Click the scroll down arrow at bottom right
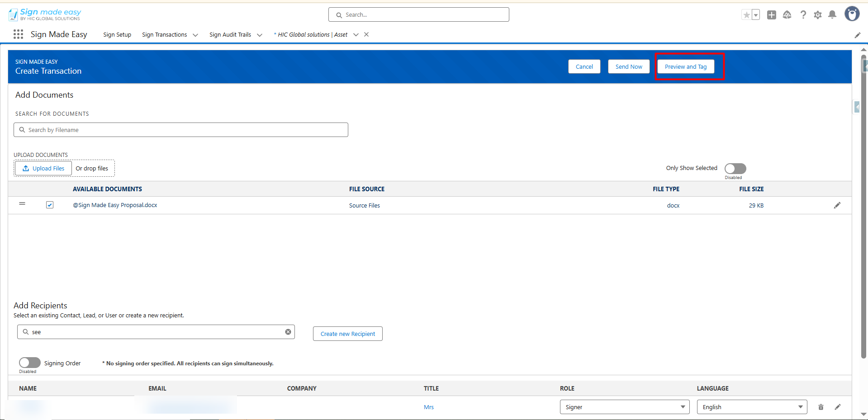Image resolution: width=868 pixels, height=420 pixels. (x=863, y=414)
